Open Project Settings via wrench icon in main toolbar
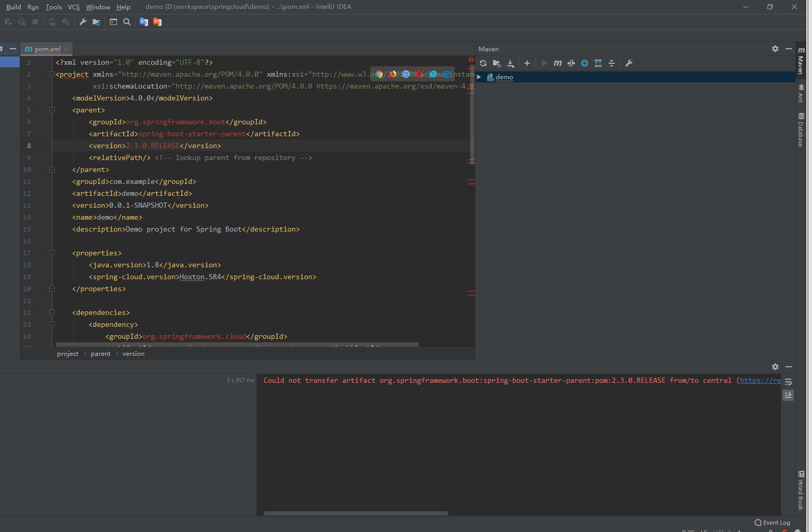 [83, 22]
